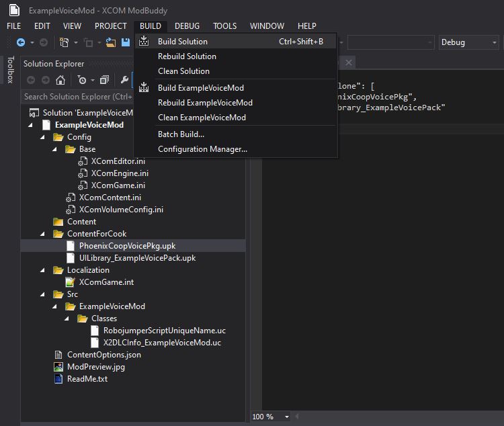Open the WINDOW menu
504x426 pixels.
(267, 26)
